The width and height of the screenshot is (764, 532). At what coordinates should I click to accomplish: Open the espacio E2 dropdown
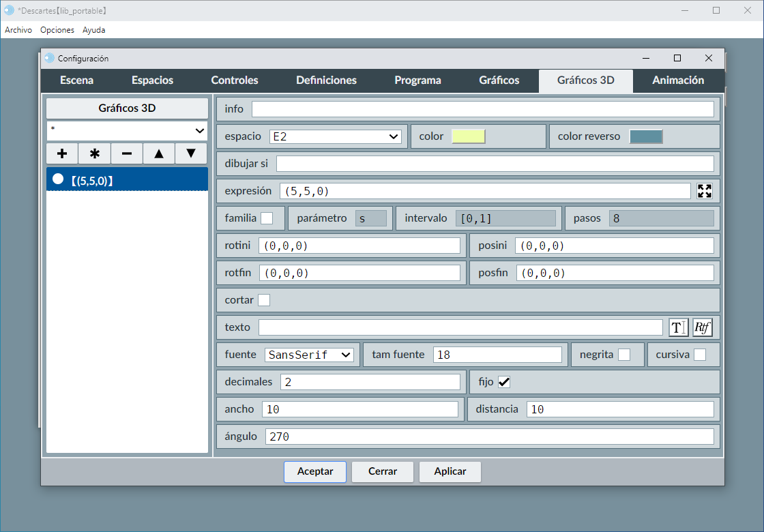pos(336,136)
